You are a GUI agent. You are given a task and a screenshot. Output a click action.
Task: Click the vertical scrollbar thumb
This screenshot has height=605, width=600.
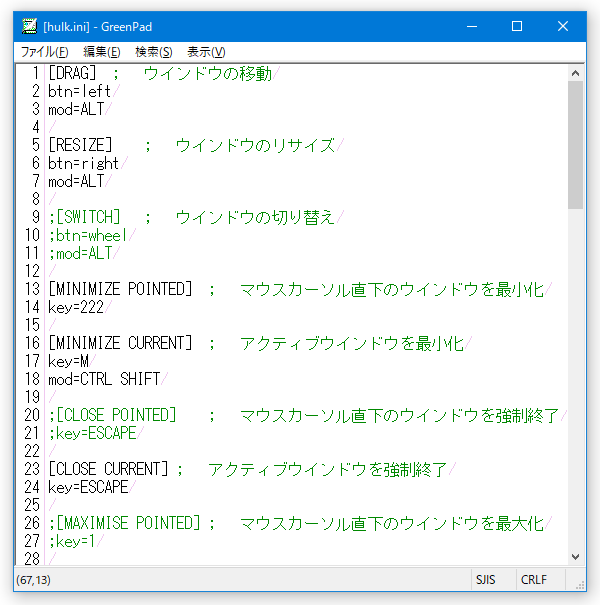(575, 145)
